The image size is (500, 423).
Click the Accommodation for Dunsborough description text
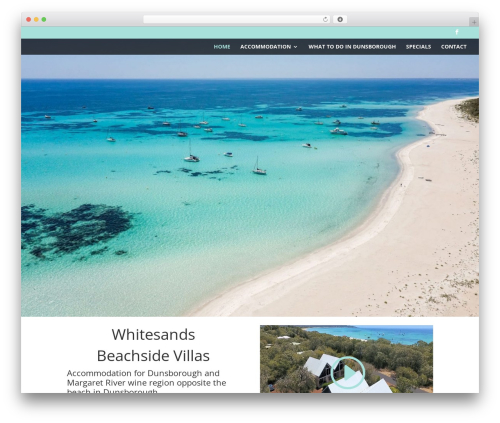pos(146,381)
